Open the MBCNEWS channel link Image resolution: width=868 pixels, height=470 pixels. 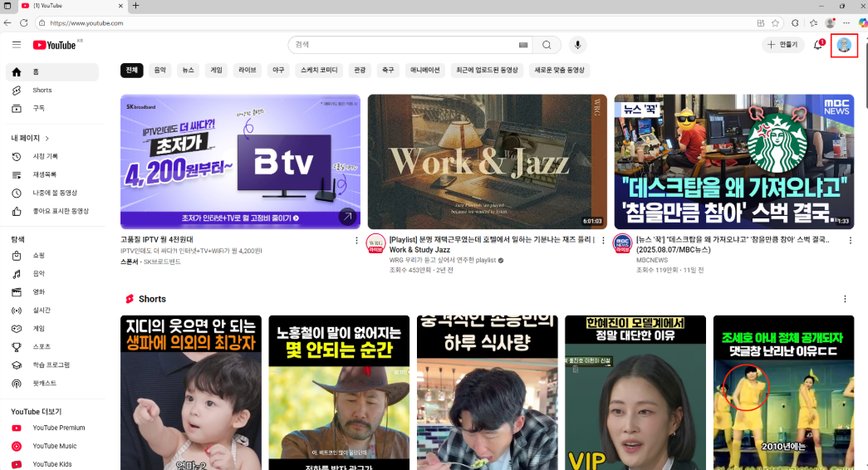click(654, 260)
